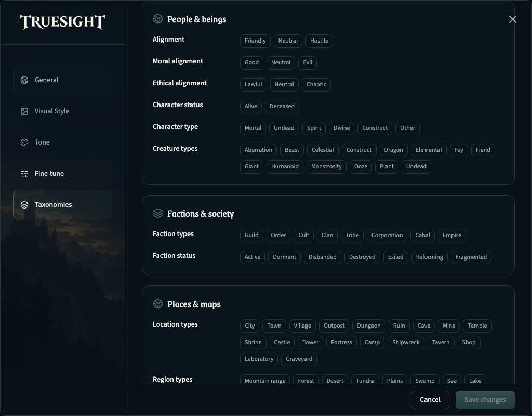
Task: Click the Fey creature type tag
Action: pyautogui.click(x=459, y=150)
